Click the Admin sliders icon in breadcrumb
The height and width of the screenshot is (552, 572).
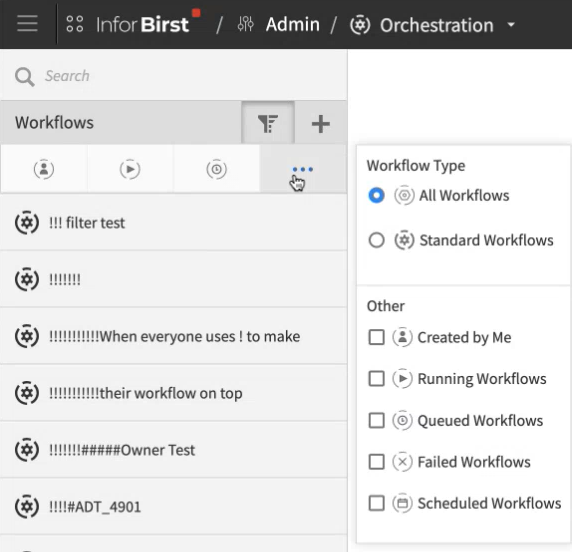click(246, 24)
